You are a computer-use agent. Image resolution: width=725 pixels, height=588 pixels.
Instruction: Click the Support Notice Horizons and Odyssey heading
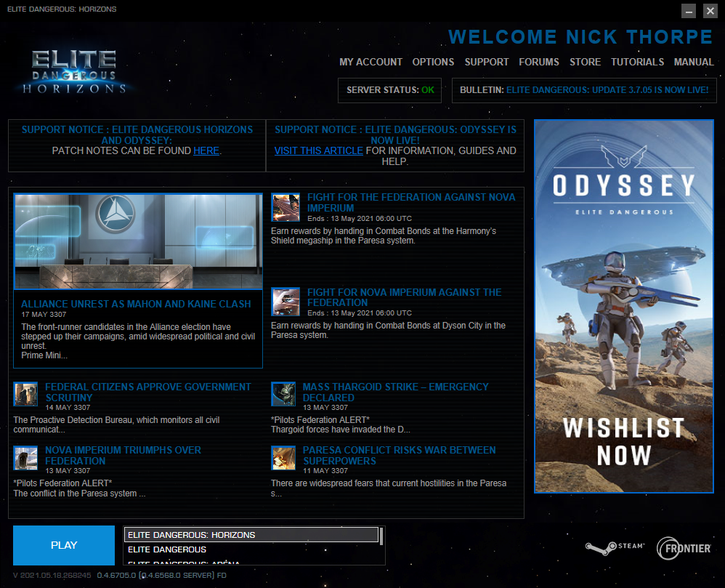point(137,135)
